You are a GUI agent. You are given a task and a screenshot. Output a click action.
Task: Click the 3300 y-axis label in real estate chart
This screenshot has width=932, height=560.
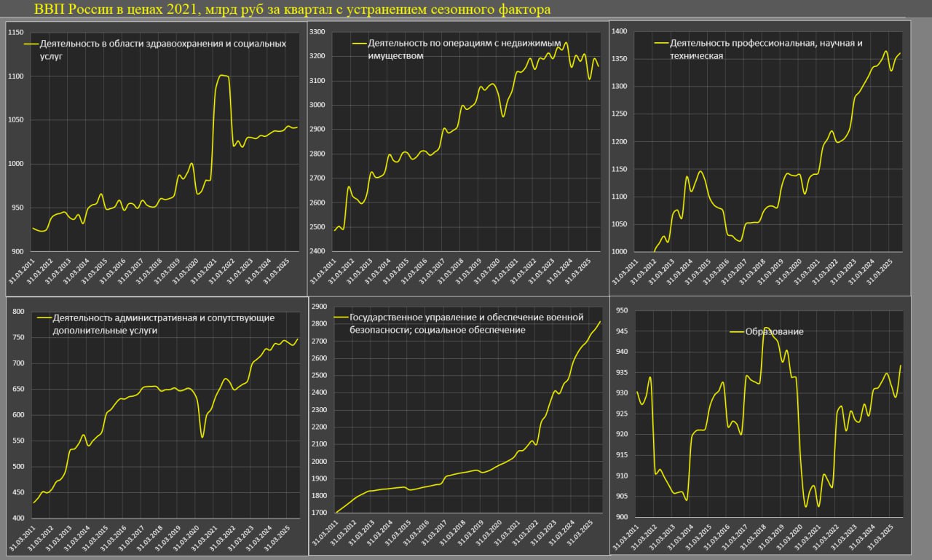pyautogui.click(x=317, y=31)
